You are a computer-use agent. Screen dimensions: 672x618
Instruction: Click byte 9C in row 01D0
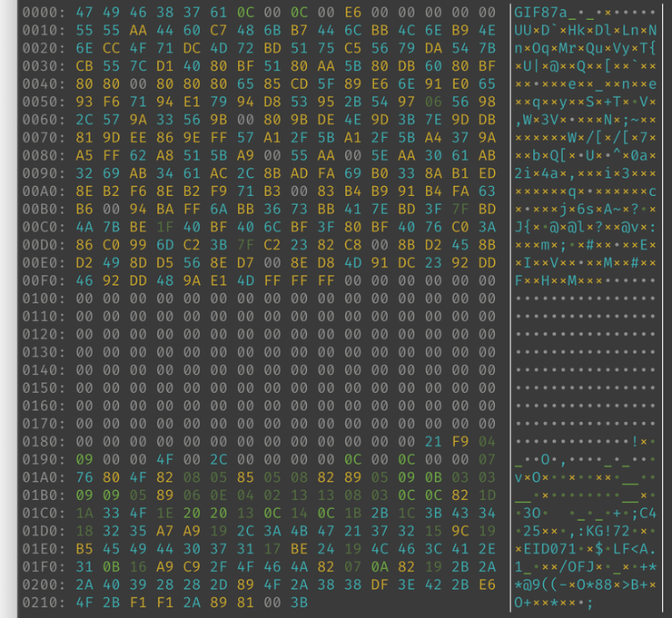pos(460,531)
